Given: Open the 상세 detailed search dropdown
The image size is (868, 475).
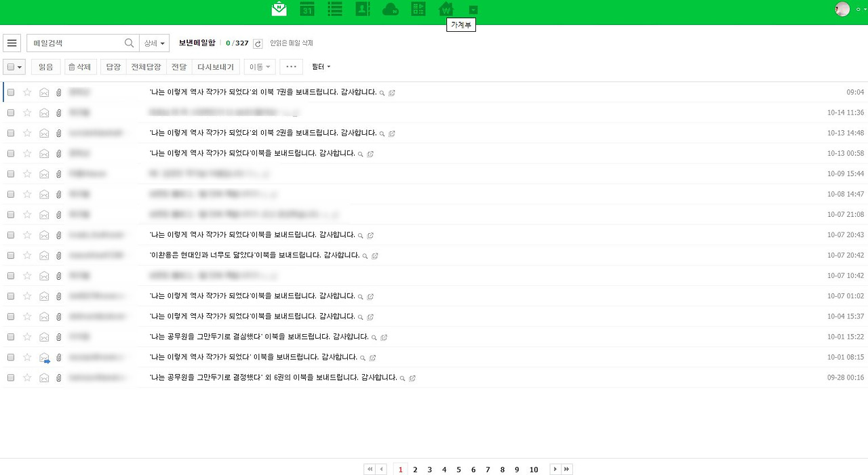Looking at the screenshot, I should 155,43.
